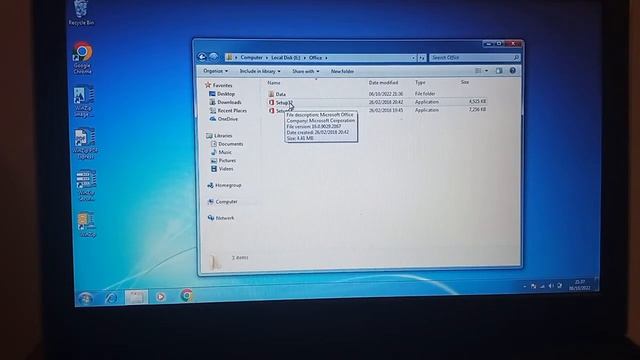Select the Office icon of Setup32
Image resolution: width=640 pixels, height=360 pixels.
(271, 102)
